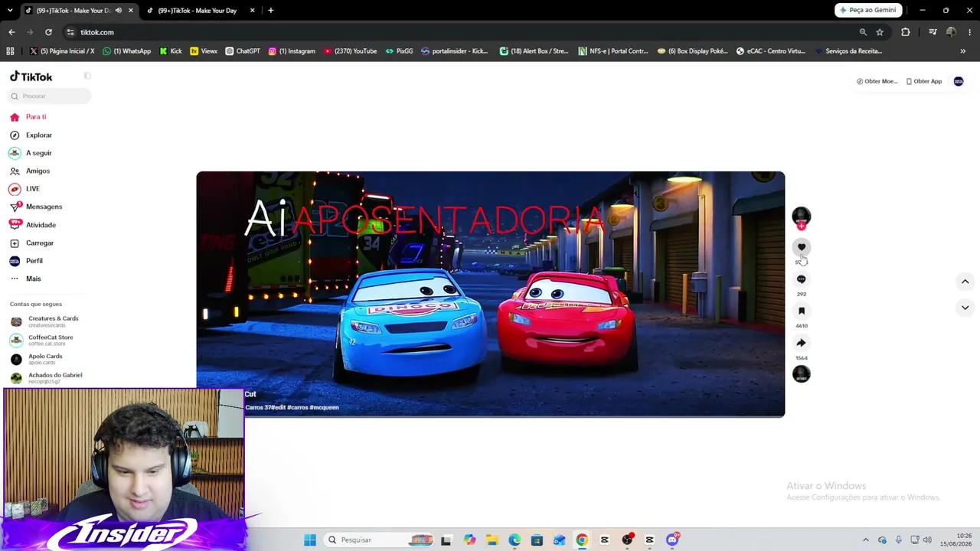Screen dimensions: 980x551
Task: Click the Obter App button
Action: tap(924, 81)
